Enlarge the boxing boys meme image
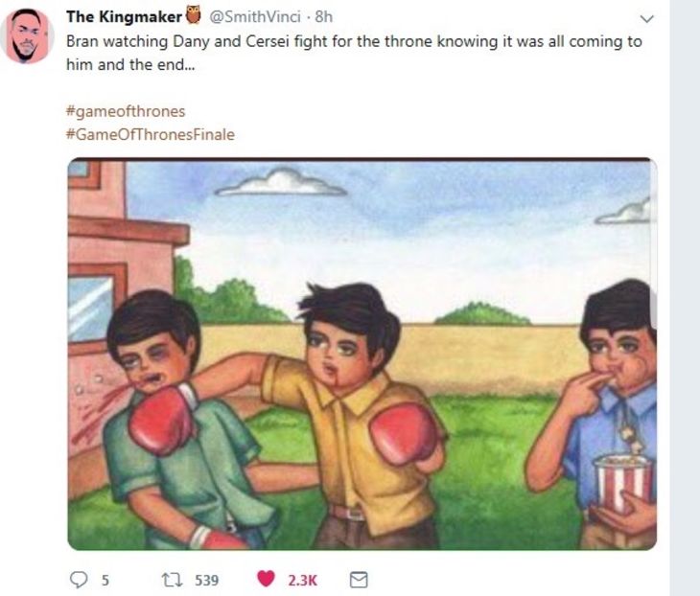The image size is (700, 596). pos(362,354)
